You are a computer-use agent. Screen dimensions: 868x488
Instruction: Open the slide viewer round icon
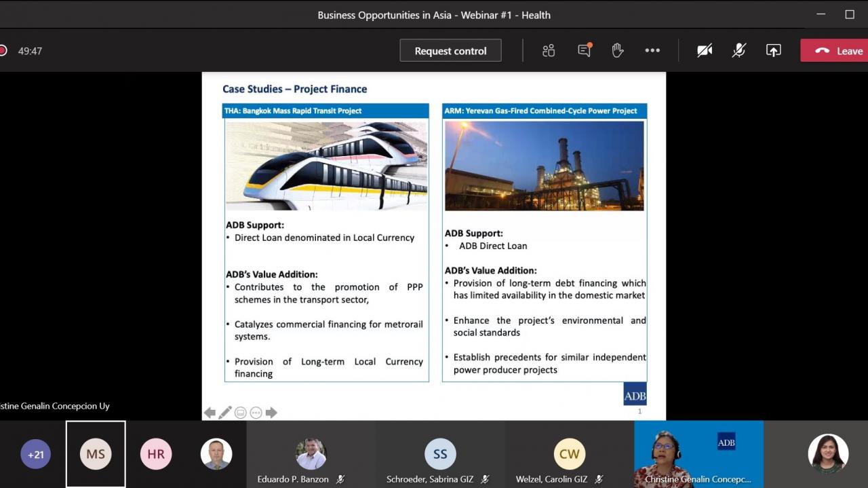point(240,413)
